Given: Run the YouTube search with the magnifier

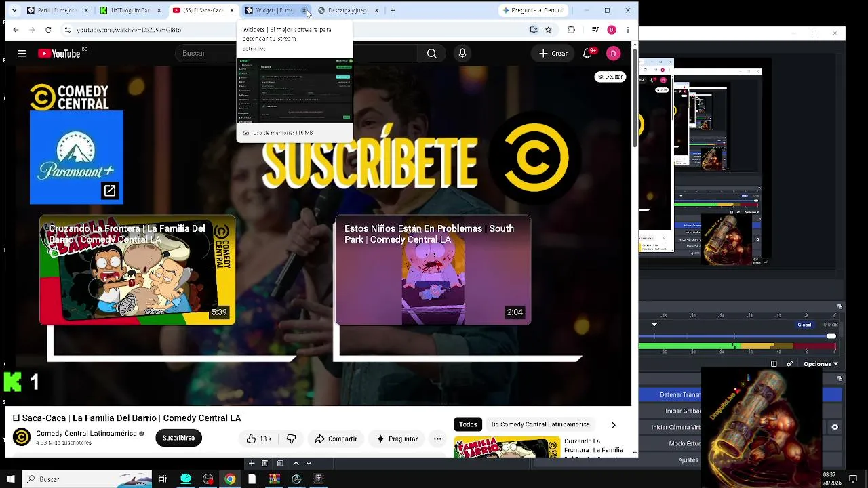Looking at the screenshot, I should click(x=431, y=54).
